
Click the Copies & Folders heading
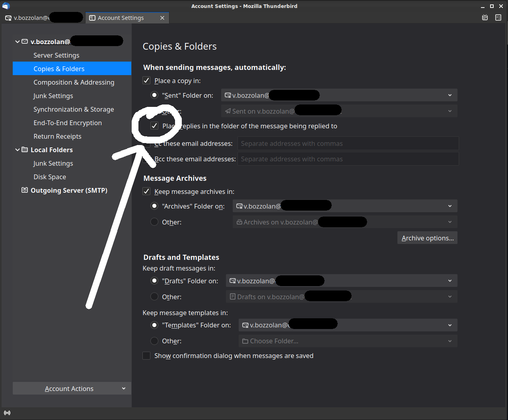click(179, 46)
